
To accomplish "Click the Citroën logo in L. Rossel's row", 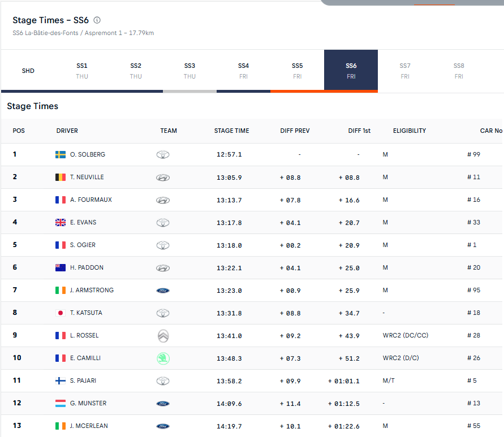I will point(163,335).
